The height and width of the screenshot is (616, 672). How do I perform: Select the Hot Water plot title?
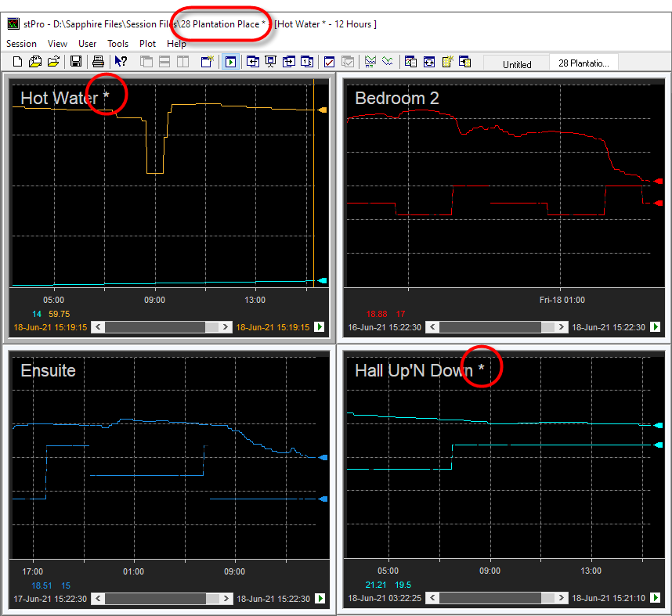[65, 98]
